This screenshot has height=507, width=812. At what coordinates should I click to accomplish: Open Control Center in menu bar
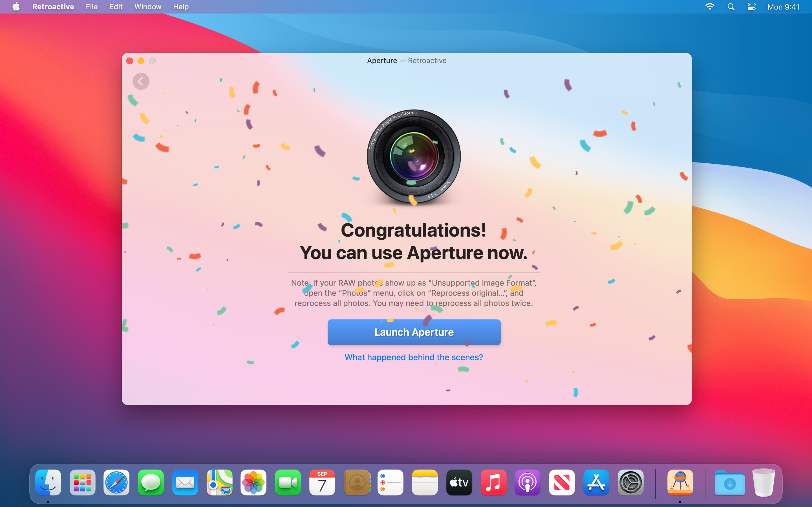pyautogui.click(x=751, y=7)
